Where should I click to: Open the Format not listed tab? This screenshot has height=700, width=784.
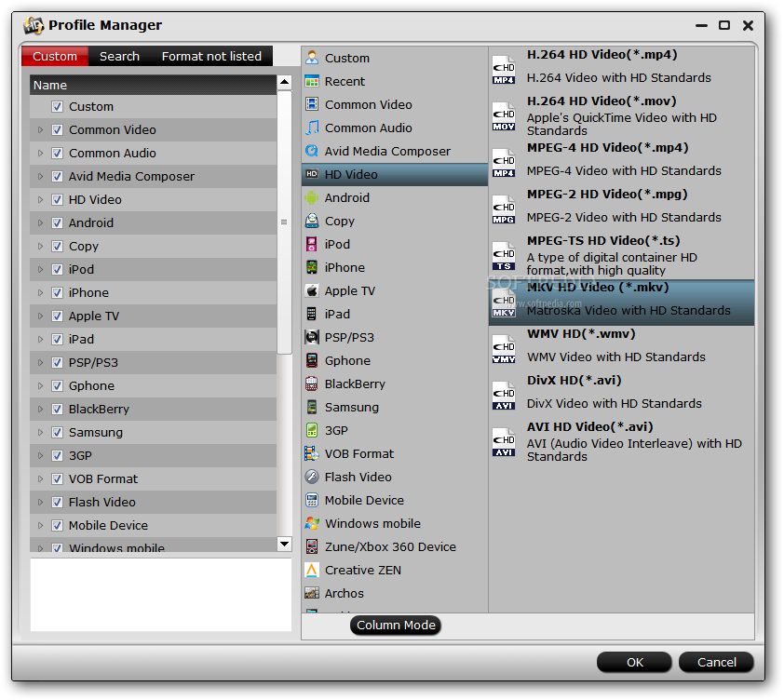pyautogui.click(x=211, y=56)
